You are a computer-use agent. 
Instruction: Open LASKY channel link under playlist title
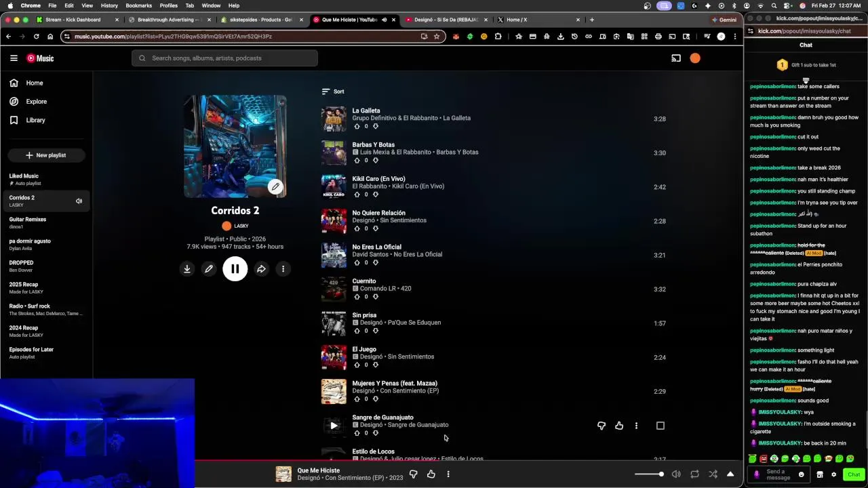(x=235, y=226)
